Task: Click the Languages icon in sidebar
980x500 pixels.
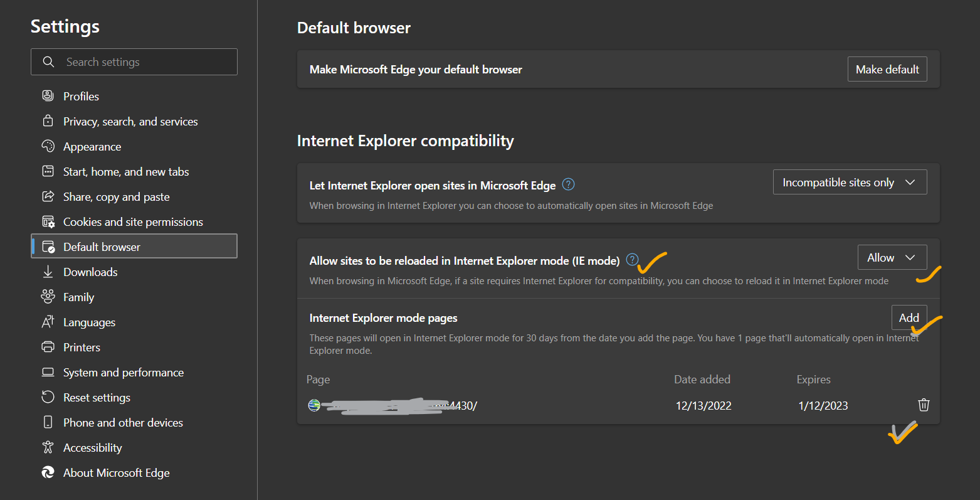Action: tap(48, 322)
